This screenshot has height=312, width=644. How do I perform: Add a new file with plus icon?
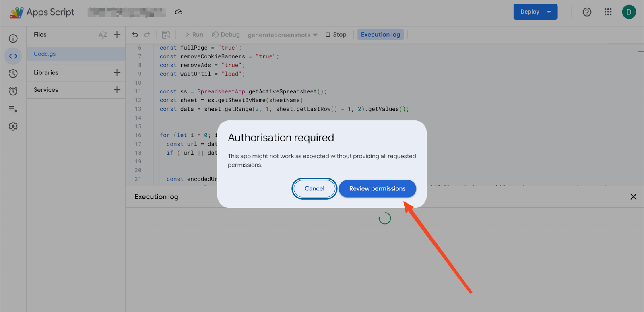click(x=117, y=35)
